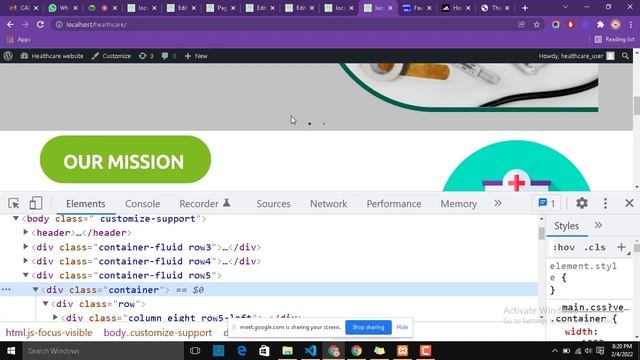Open the DevTools issues counter badge
This screenshot has width=640, height=360.
click(x=547, y=203)
